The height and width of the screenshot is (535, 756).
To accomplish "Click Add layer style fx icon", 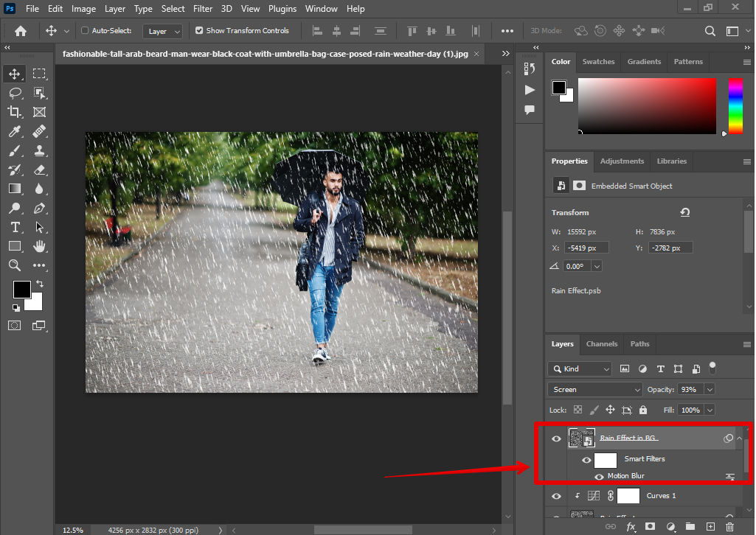I will pos(631,527).
